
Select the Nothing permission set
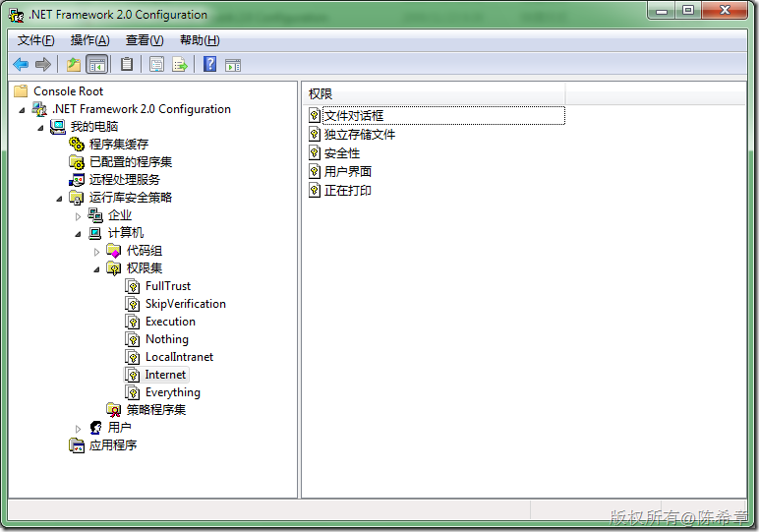(x=167, y=339)
